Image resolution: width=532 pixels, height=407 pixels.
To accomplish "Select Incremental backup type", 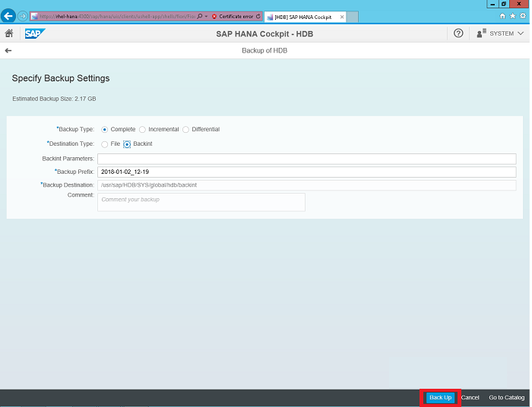I will pyautogui.click(x=143, y=129).
